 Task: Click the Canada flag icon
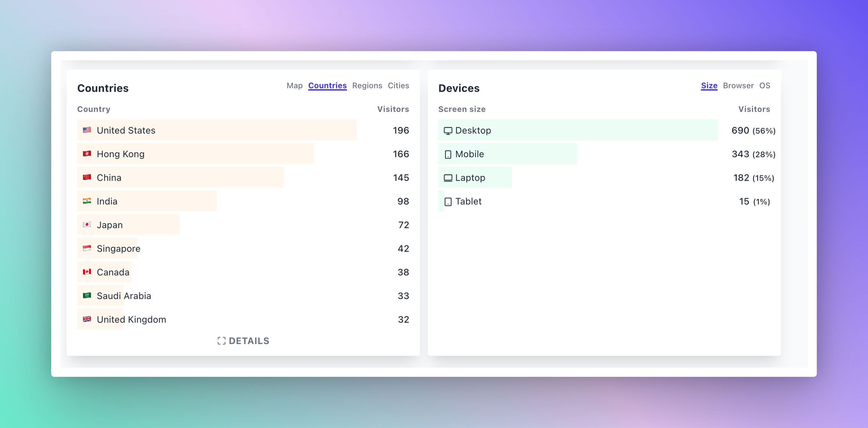pos(87,272)
